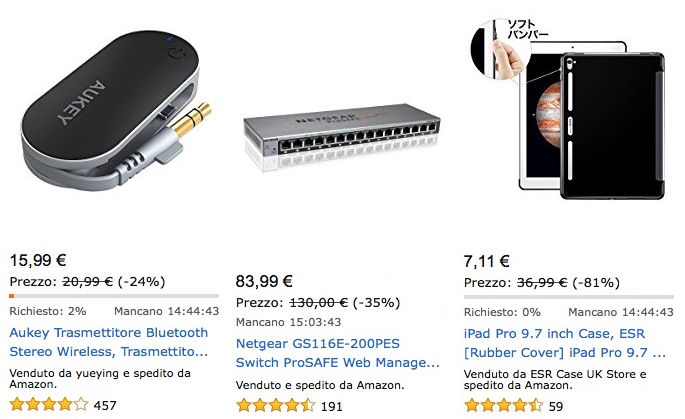This screenshot has width=685, height=419.
Task: Click the iPad case star rating icons
Action: (504, 405)
